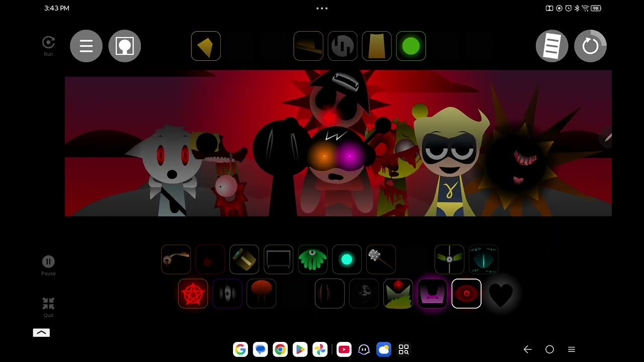Select the shadowy face sound icon
Image resolution: width=644 pixels, height=362 pixels.
click(364, 294)
